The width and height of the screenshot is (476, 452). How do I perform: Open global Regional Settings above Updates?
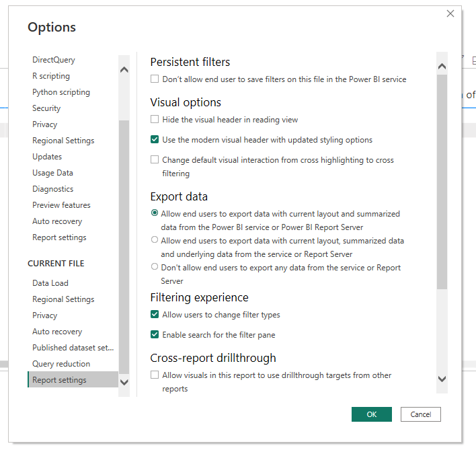[x=63, y=141]
